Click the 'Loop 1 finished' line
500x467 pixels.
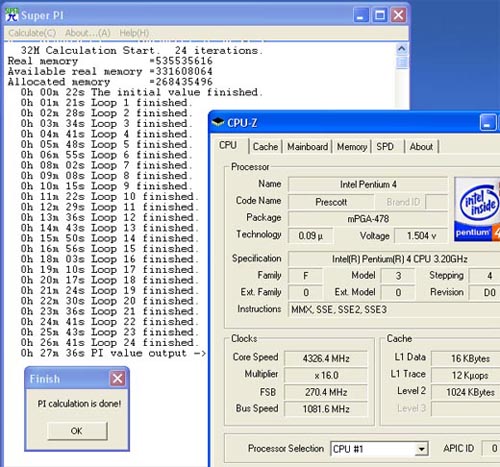(106, 103)
